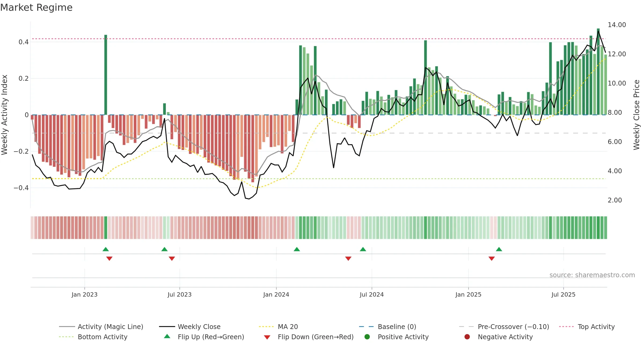Click the 10.00 price axis value
Viewport: 644px width, 362px height.
[x=617, y=83]
